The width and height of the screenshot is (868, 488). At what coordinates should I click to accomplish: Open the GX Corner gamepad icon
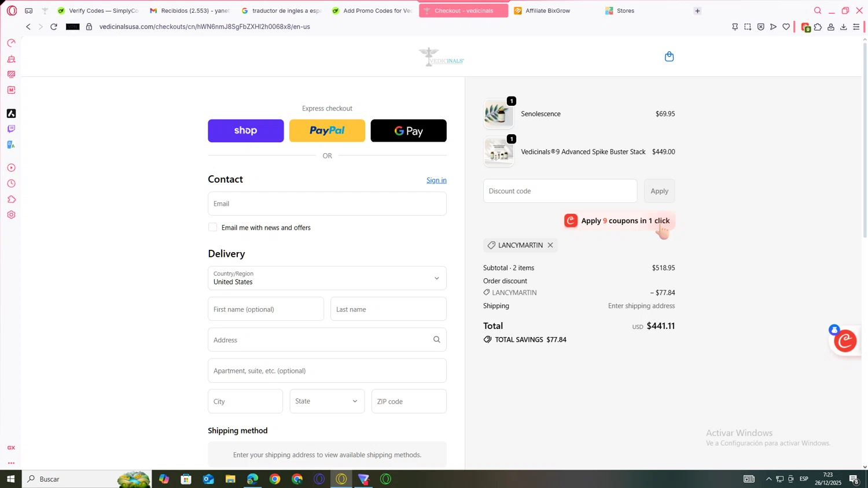[x=28, y=10]
